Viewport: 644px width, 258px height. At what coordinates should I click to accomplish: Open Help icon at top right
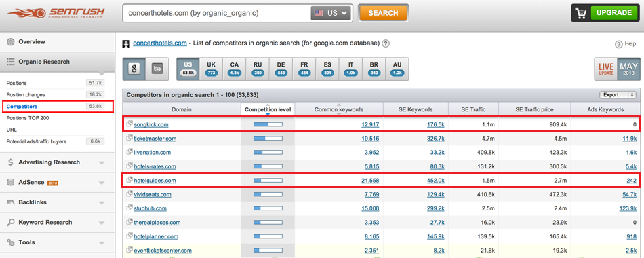pos(618,44)
